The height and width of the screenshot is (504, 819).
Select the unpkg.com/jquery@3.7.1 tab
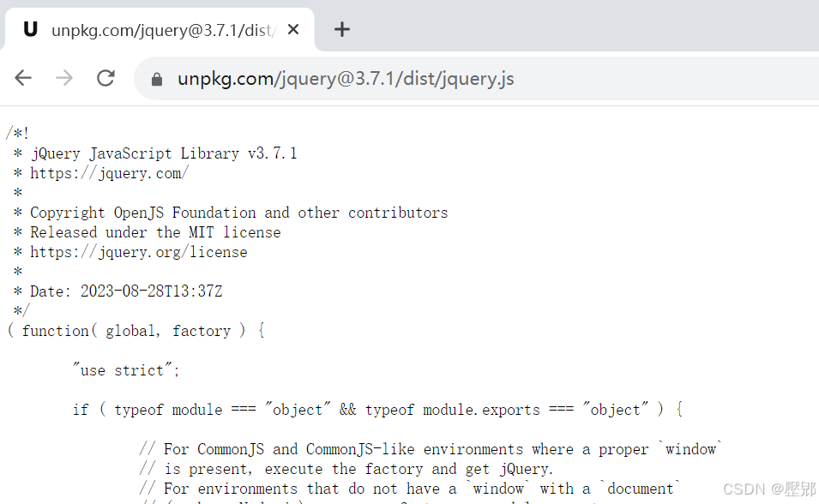click(160, 30)
